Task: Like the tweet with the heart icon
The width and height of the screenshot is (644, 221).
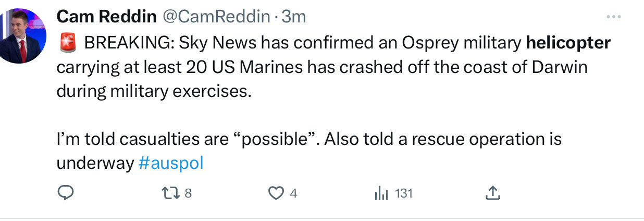Action: (x=276, y=193)
